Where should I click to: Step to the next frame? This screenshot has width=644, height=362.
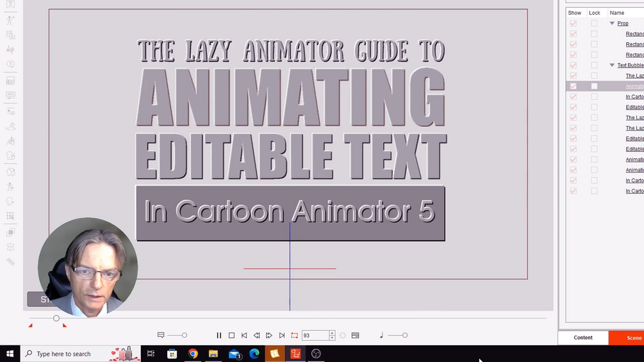click(x=269, y=335)
